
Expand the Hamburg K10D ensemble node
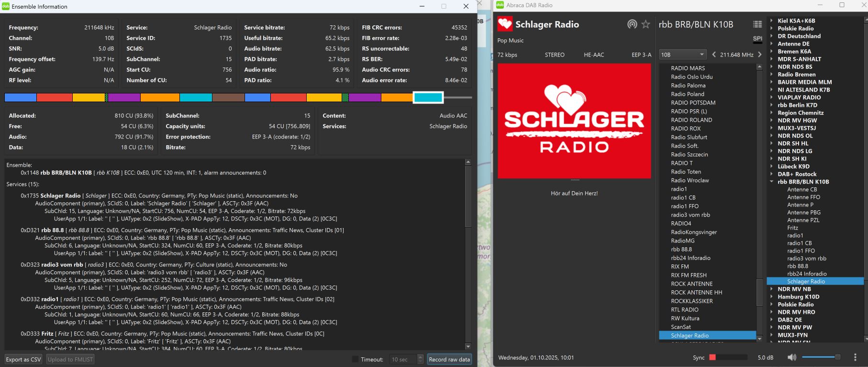tap(771, 297)
